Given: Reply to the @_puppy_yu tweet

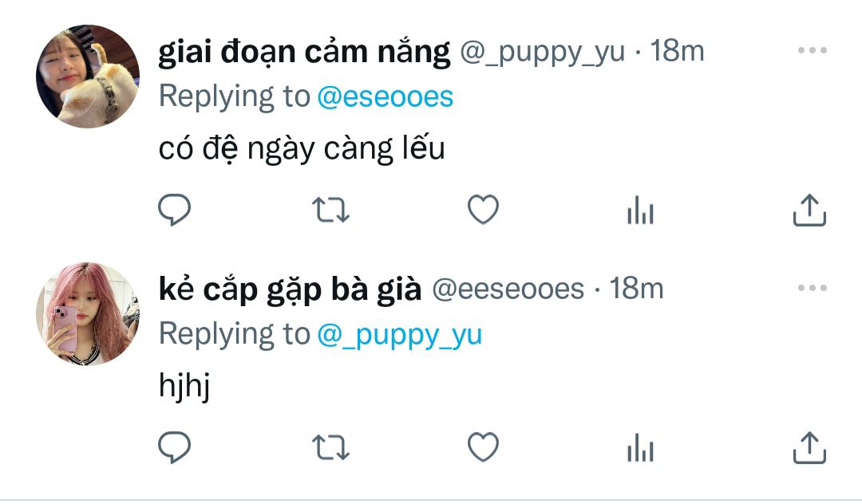Looking at the screenshot, I should (174, 210).
